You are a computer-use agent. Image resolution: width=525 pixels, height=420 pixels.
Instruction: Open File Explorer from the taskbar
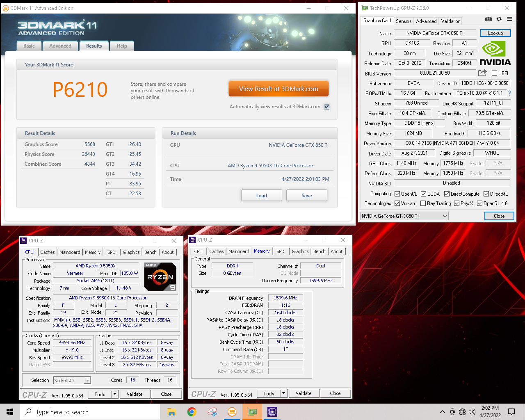(x=171, y=412)
